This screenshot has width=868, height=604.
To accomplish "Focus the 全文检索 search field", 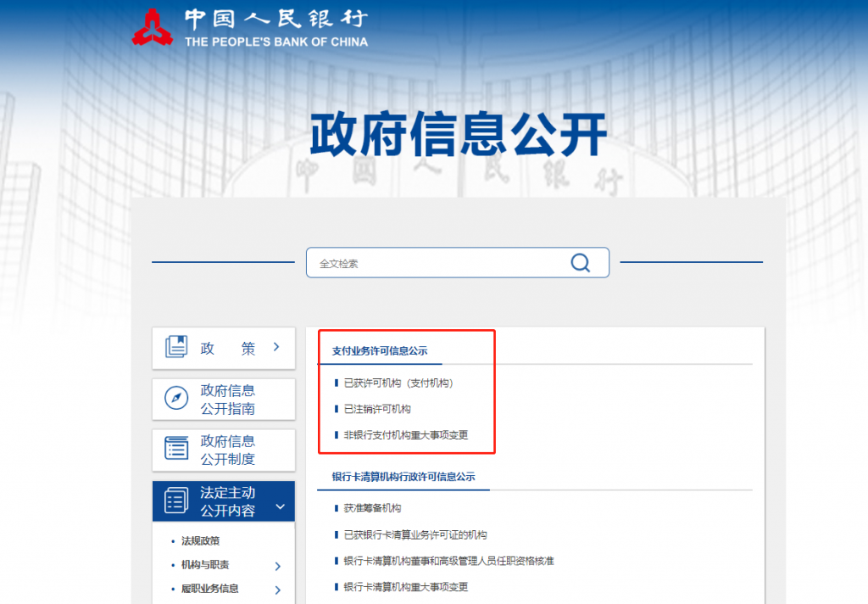I will coord(458,263).
